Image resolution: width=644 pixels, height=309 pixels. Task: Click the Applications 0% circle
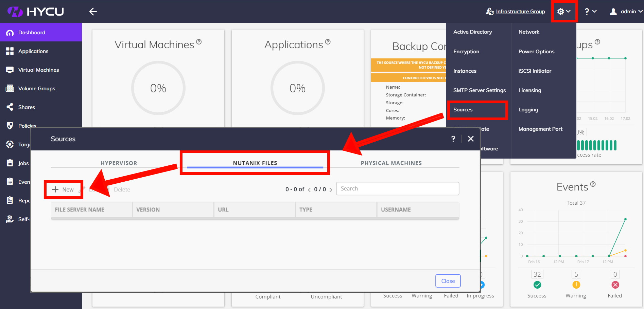pos(298,88)
